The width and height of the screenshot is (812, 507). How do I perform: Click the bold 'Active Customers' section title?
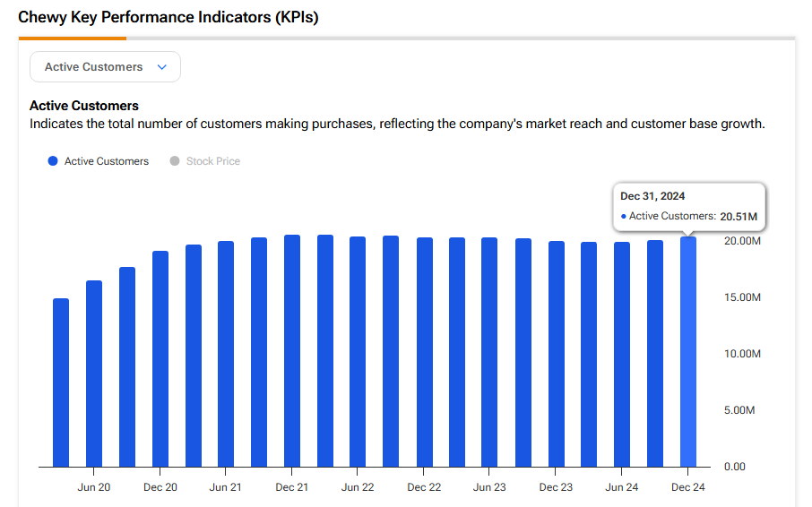click(x=84, y=106)
